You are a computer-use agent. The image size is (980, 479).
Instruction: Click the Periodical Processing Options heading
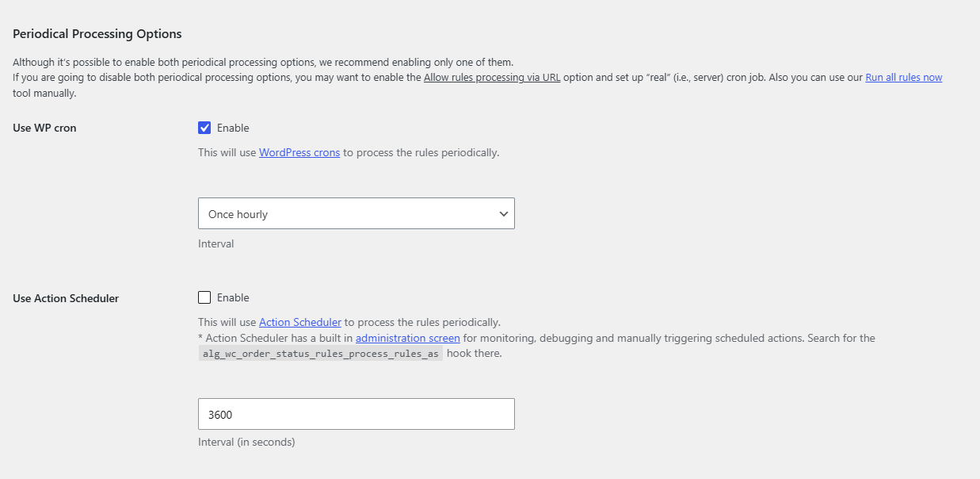pos(97,34)
